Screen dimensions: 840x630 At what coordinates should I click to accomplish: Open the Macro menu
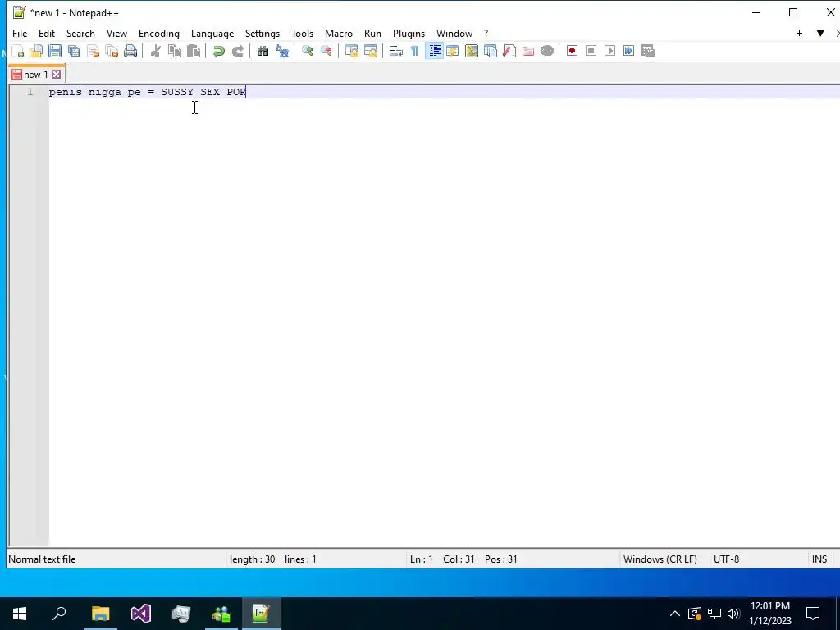pos(339,33)
